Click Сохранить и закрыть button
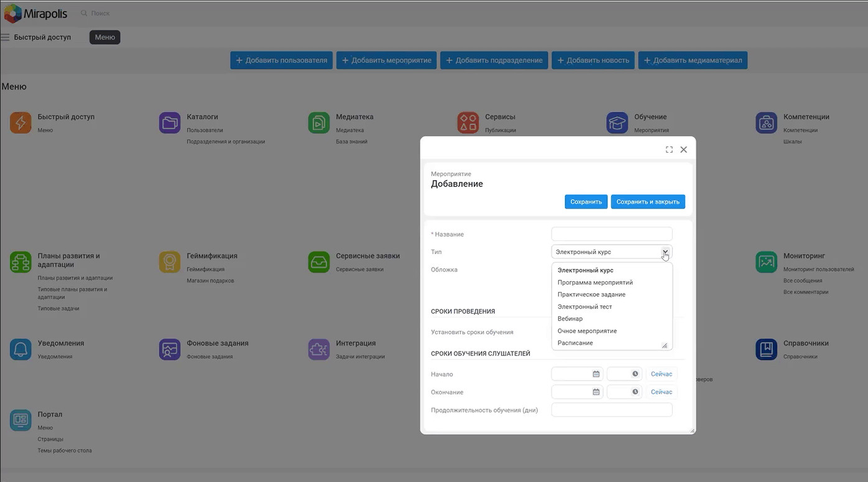868x482 pixels. tap(647, 202)
